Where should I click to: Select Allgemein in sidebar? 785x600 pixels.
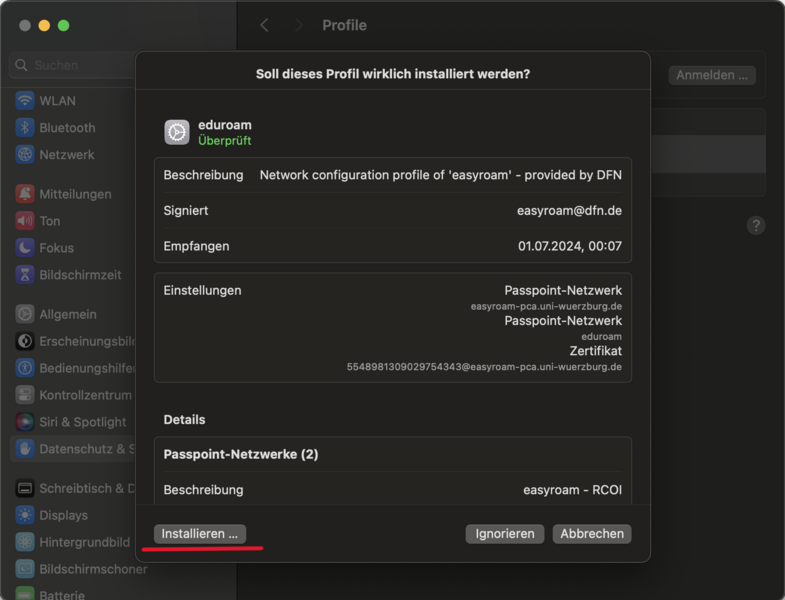pyautogui.click(x=67, y=314)
